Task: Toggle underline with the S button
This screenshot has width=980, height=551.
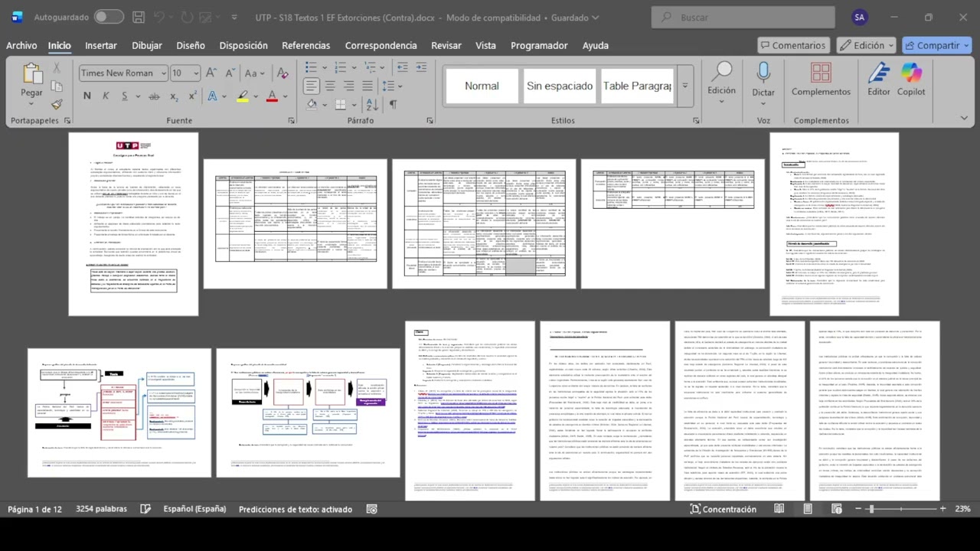Action: pyautogui.click(x=123, y=96)
